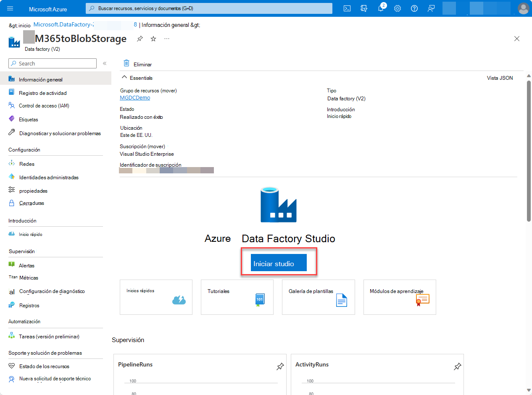
Task: Open the MGDCDemo resource group
Action: [134, 97]
